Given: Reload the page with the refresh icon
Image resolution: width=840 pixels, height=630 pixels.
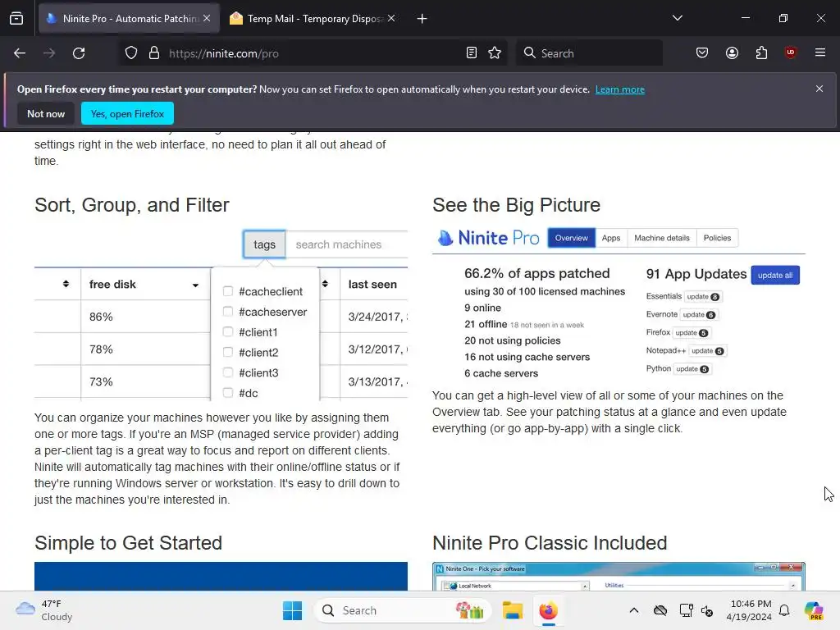Looking at the screenshot, I should (x=79, y=53).
